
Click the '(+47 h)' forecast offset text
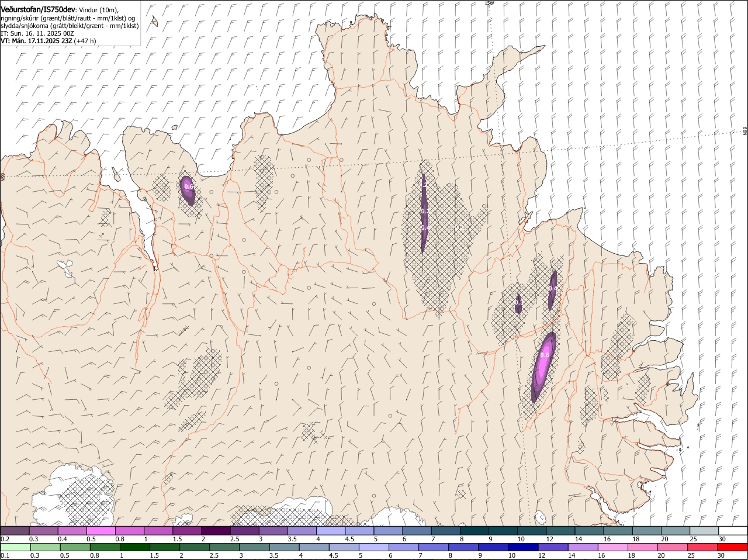coord(85,41)
